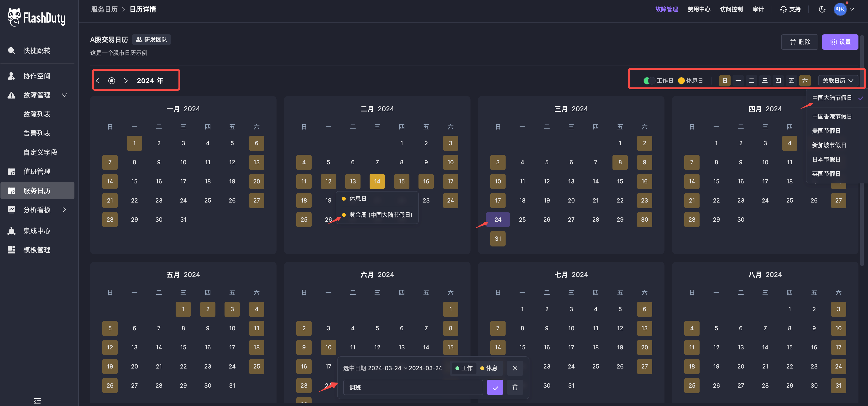Viewport: 868px width, 406px height.
Task: Open user account dropdown chevron
Action: [x=852, y=10]
